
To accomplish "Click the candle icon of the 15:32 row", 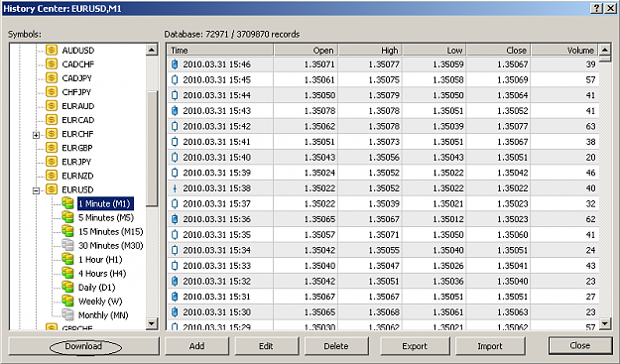I will coord(175,281).
